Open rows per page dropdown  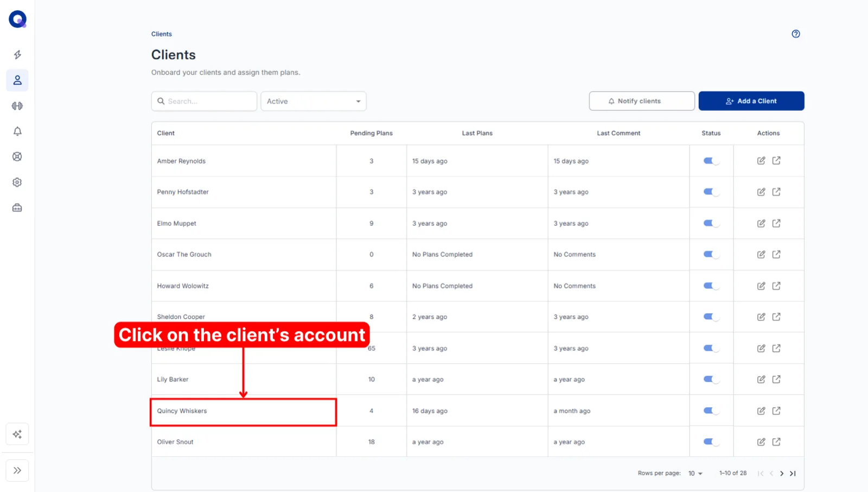click(x=695, y=474)
